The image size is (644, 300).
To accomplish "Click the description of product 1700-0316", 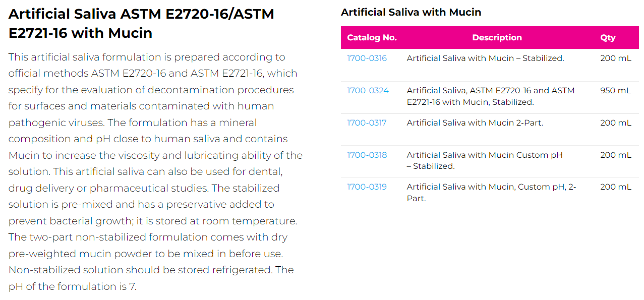I will click(x=485, y=58).
